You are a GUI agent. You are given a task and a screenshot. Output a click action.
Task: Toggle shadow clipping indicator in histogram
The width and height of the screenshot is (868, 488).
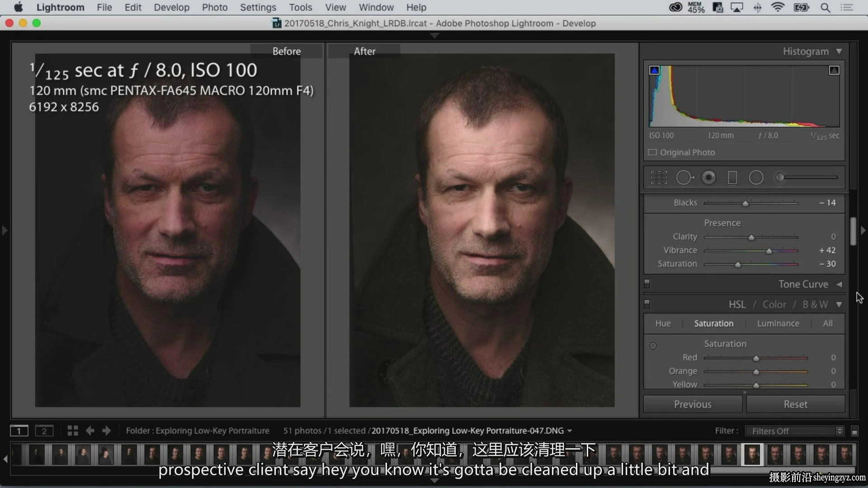654,70
